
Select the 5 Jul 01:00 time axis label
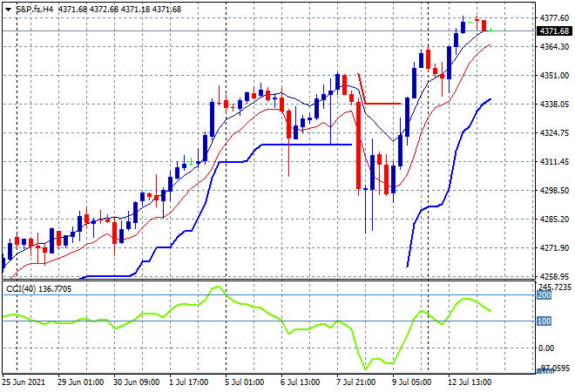click(244, 382)
